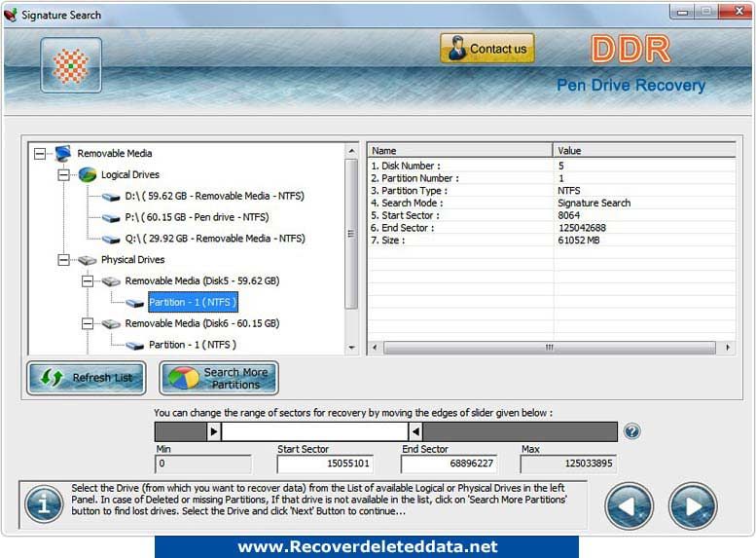The image size is (756, 558).
Task: Click the details horizontal scrollbar thumb
Action: pos(550,348)
